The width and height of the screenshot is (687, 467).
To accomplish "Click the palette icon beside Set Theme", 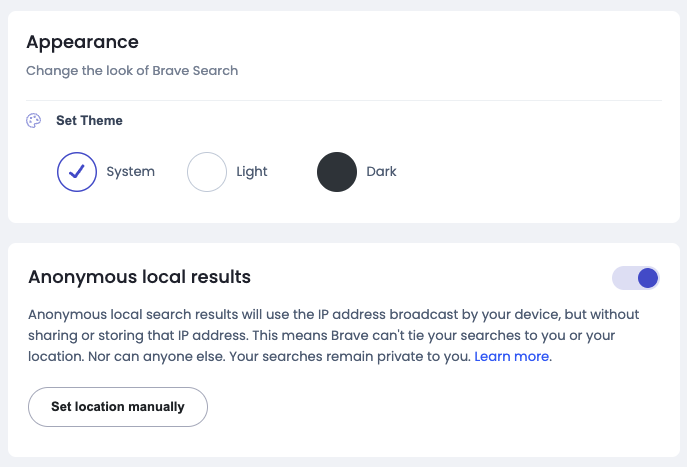I will (x=34, y=120).
